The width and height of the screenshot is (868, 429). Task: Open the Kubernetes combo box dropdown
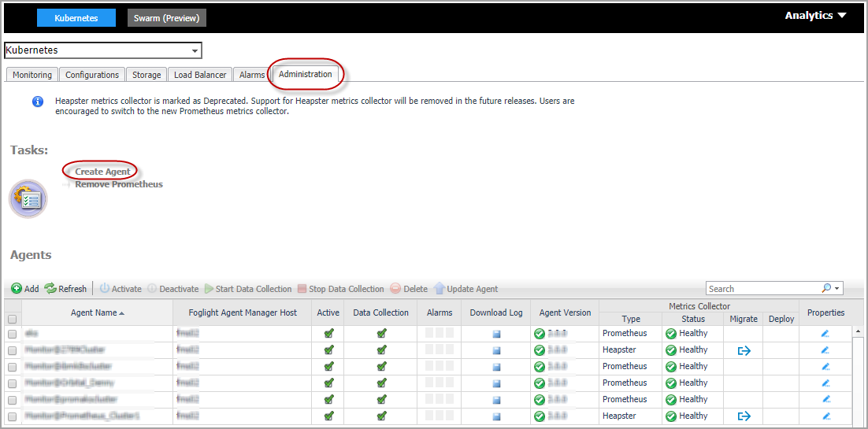tap(195, 50)
